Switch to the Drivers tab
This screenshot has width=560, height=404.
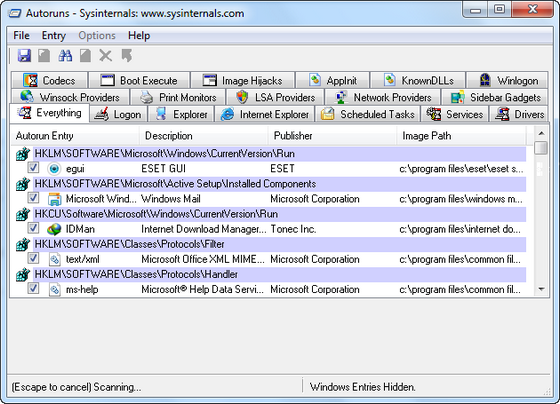[x=519, y=114]
